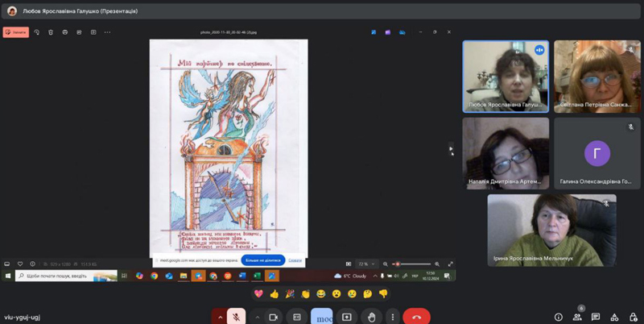Screen dimensions: 644x324
Task: Select Наталія Дмитрівна's video tile
Action: pyautogui.click(x=506, y=153)
